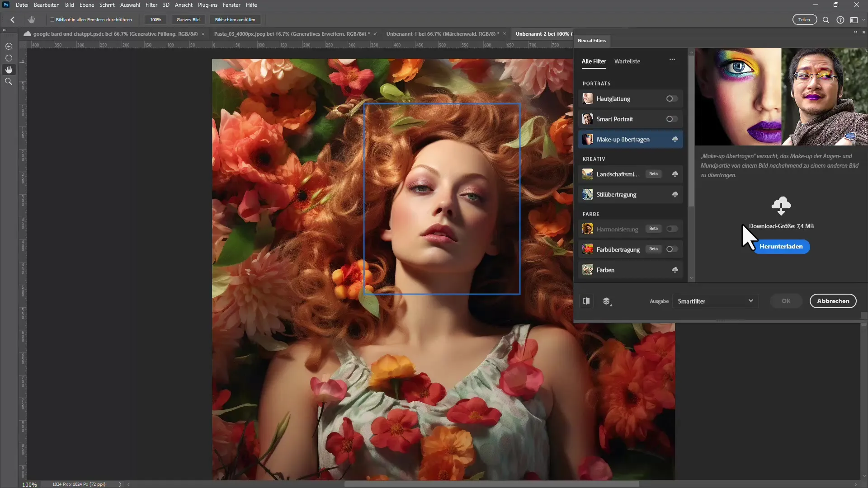Viewport: 868px width, 488px height.
Task: Click the add-to-selection face tool icon
Action: (9, 47)
